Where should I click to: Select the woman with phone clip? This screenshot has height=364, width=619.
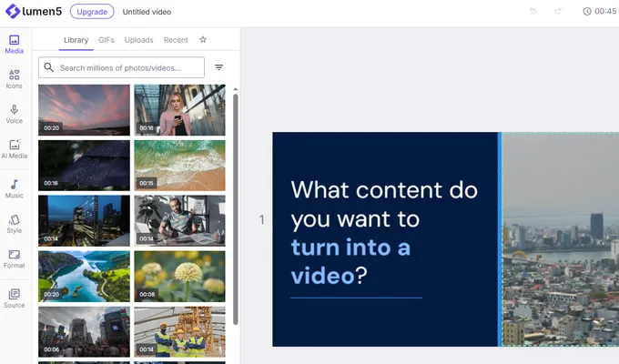click(x=180, y=110)
